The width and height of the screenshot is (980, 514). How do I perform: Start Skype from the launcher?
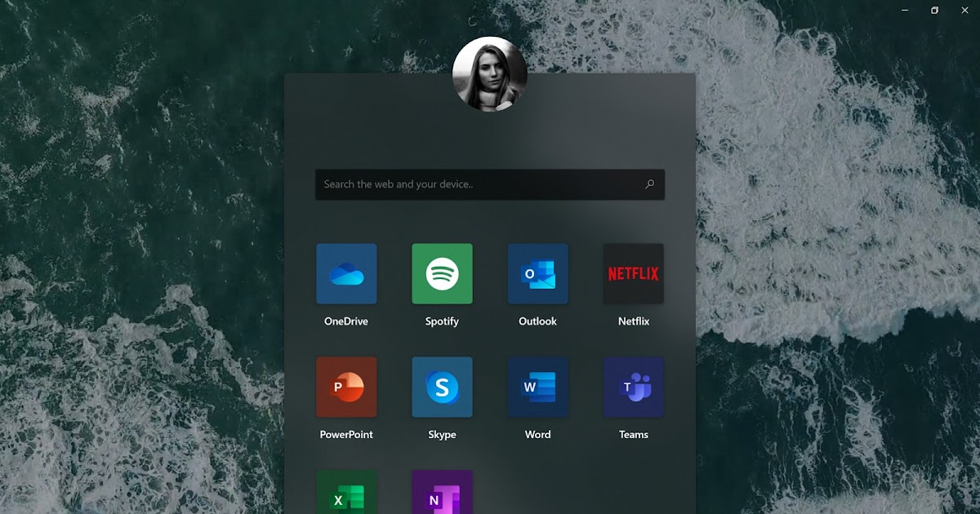click(x=442, y=387)
